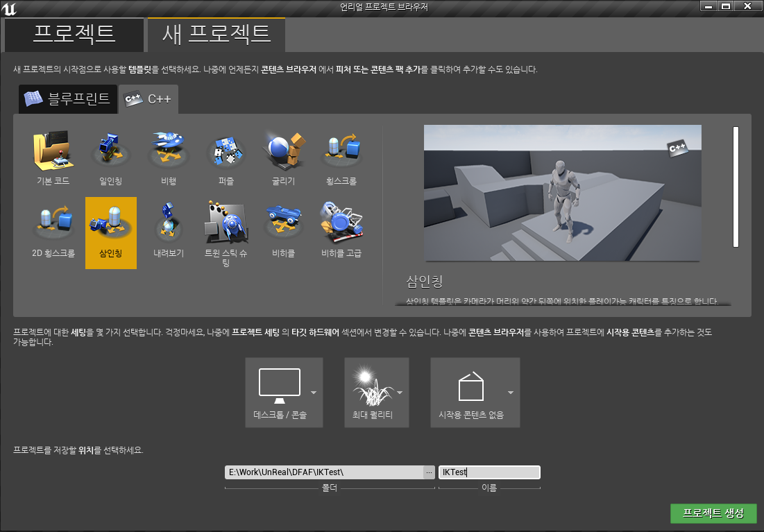The height and width of the screenshot is (532, 764).
Task: Open the 시작용 콘텐츠 없음 dropdown arrow
Action: pos(511,393)
